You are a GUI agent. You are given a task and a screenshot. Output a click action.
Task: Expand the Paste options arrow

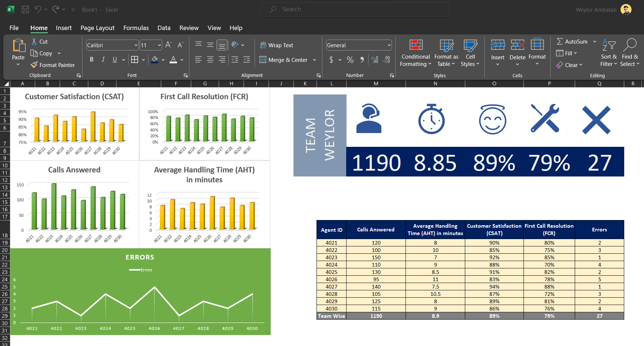point(18,64)
